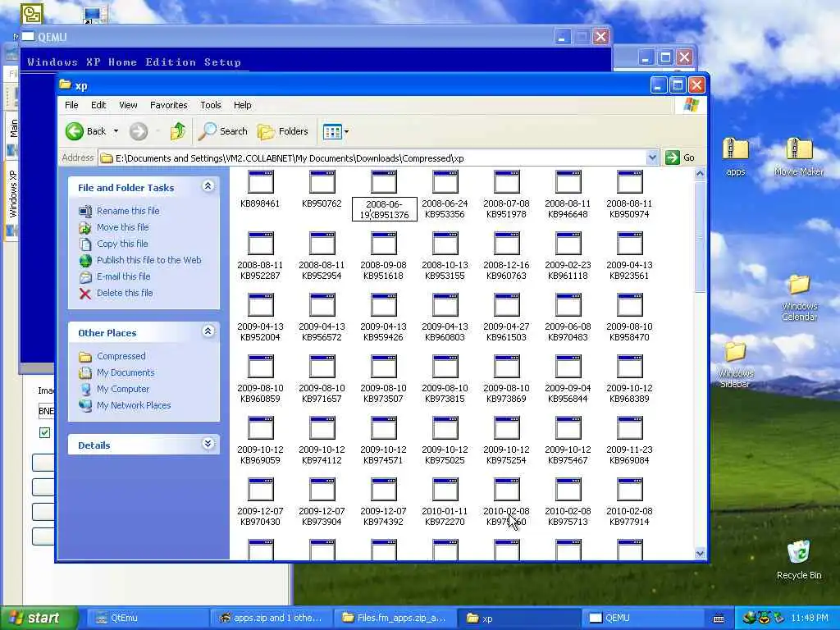Image resolution: width=840 pixels, height=630 pixels.
Task: Click the scroll down arrow in file list
Action: click(x=700, y=554)
